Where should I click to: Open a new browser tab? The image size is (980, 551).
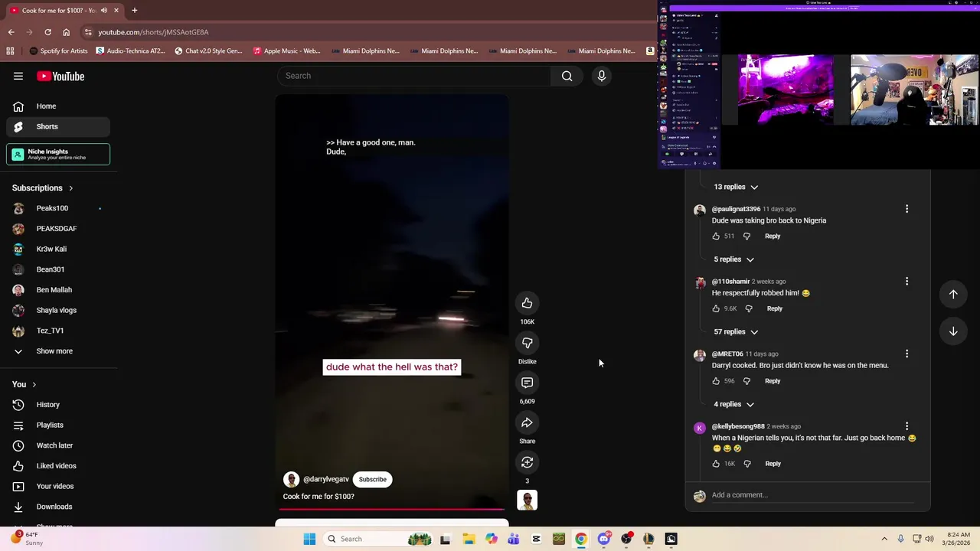click(x=134, y=10)
